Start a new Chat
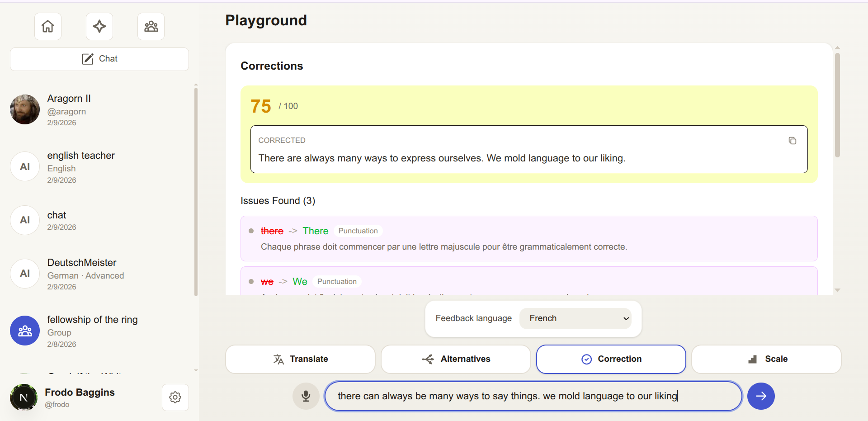The width and height of the screenshot is (868, 421). tap(99, 59)
